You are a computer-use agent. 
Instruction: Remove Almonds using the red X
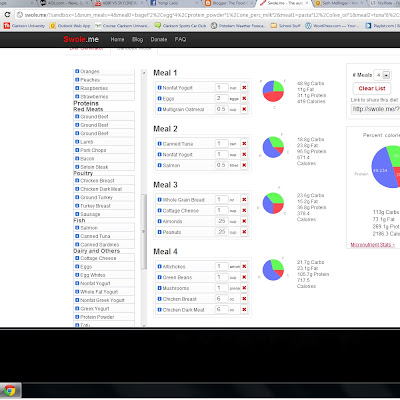tap(244, 221)
